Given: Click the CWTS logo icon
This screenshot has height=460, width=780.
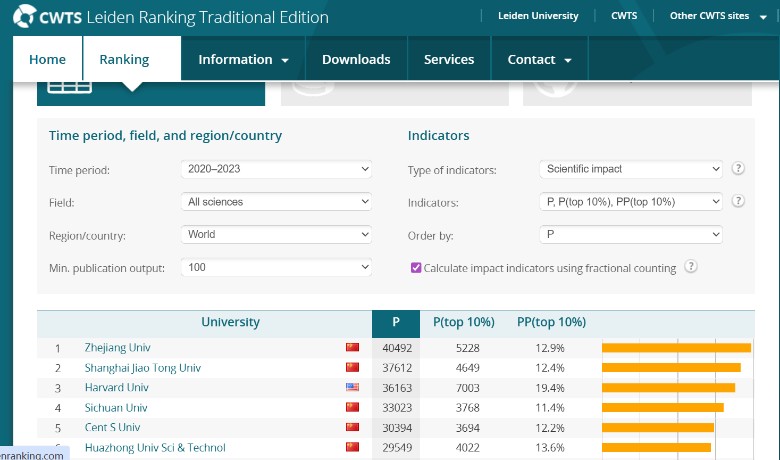Looking at the screenshot, I should [23, 17].
